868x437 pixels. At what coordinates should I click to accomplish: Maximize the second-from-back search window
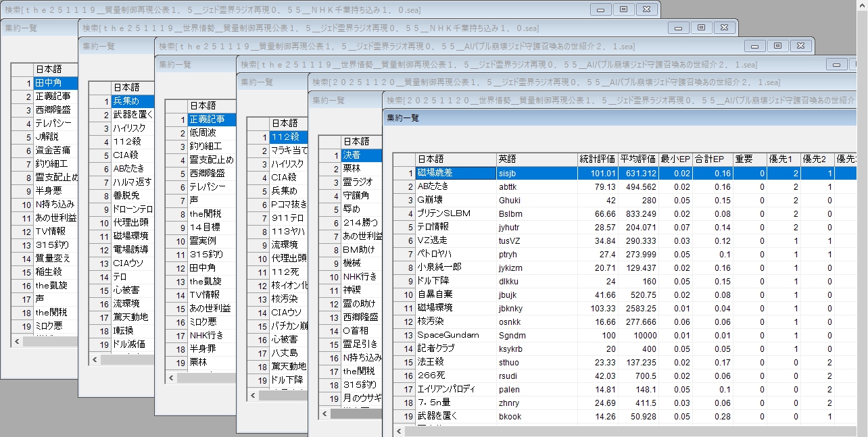tap(701, 28)
